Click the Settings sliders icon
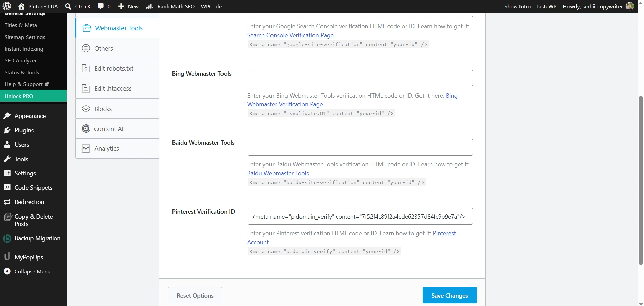Viewport: 644px width, 306px height. pyautogui.click(x=7, y=173)
